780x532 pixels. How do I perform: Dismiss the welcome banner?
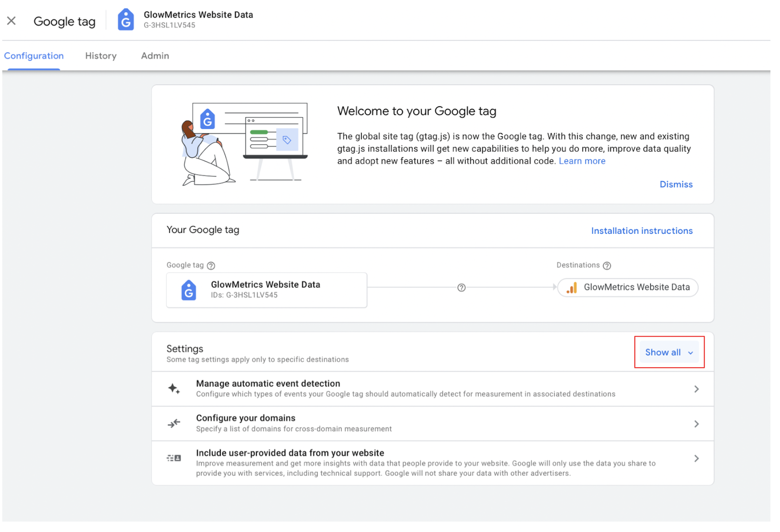tap(676, 184)
